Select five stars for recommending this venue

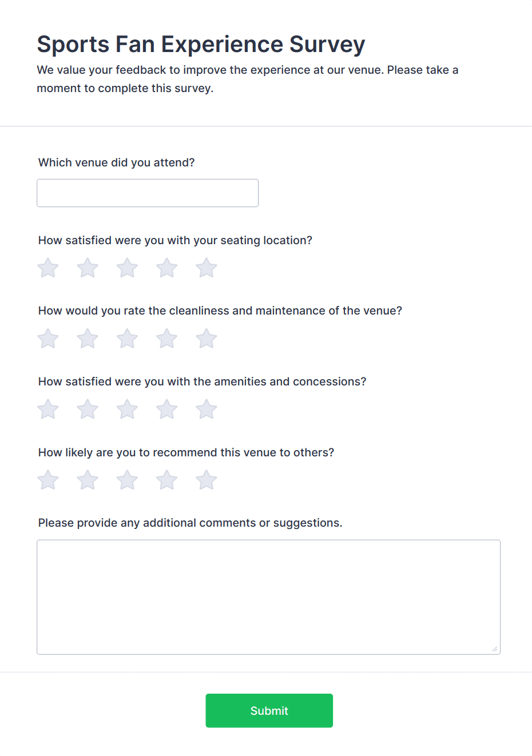point(207,480)
